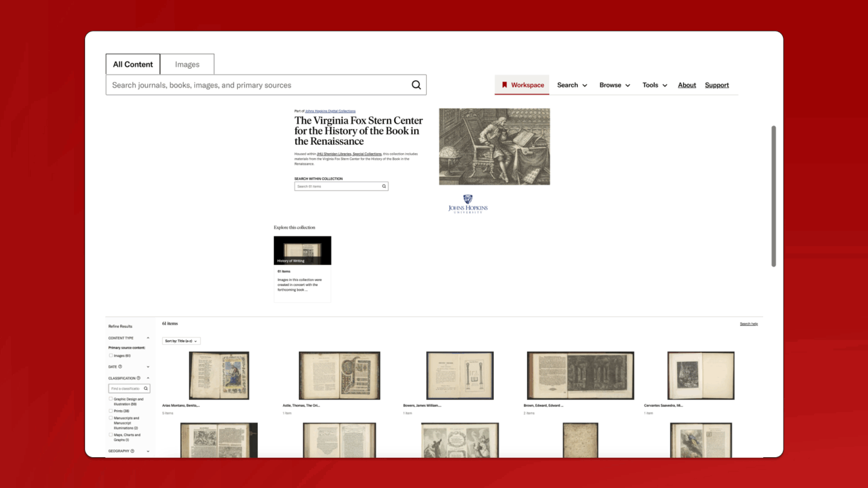Open the help icon beside CLASSIFICATION
Screen dimensions: 868x488
click(139, 378)
